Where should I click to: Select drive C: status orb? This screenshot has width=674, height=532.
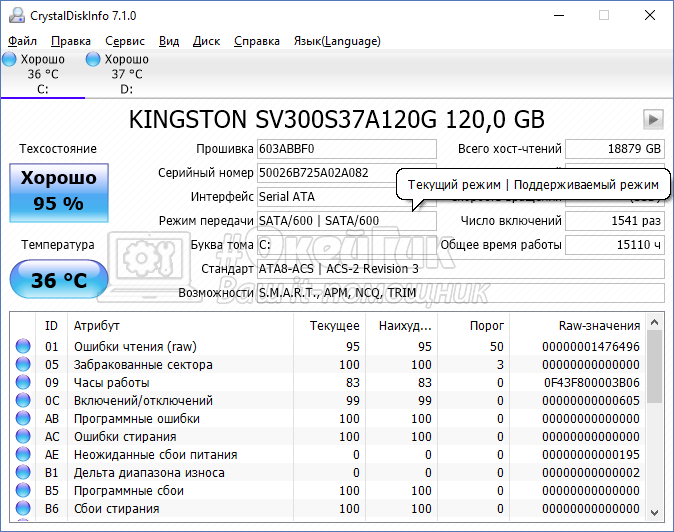click(10, 59)
